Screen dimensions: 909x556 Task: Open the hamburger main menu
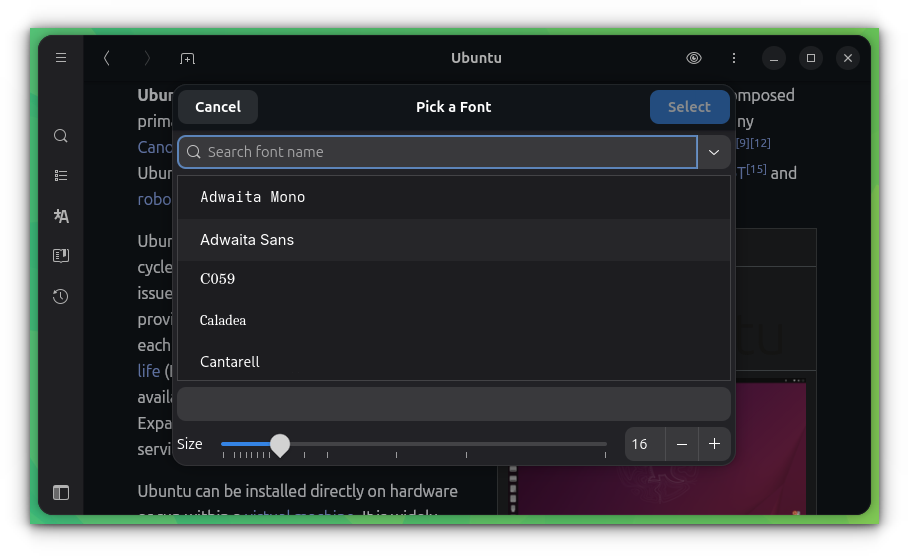[61, 58]
